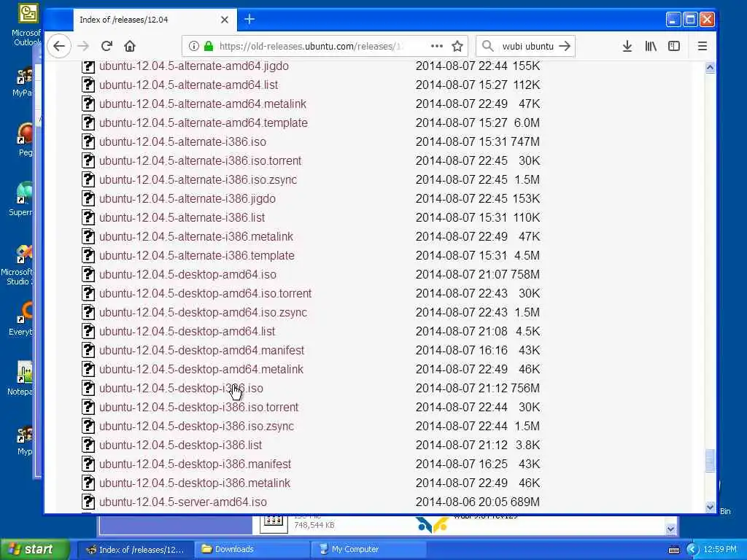The image size is (747, 560).
Task: Select Index of /releases taskbar button
Action: 135,550
